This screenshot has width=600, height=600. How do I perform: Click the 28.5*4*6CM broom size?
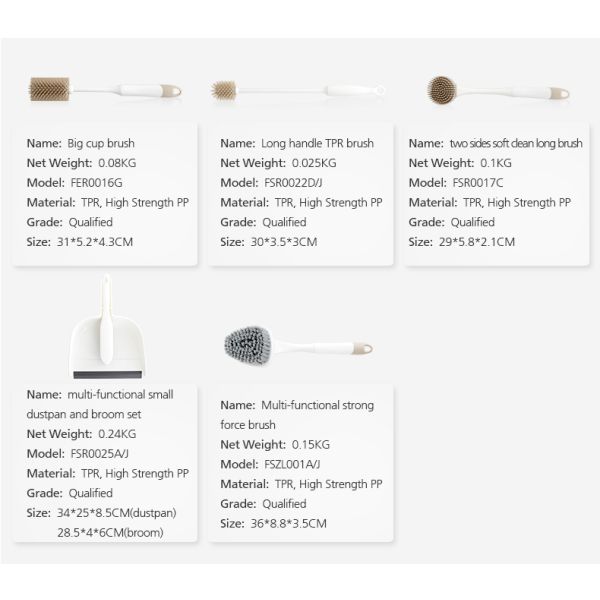point(110,532)
